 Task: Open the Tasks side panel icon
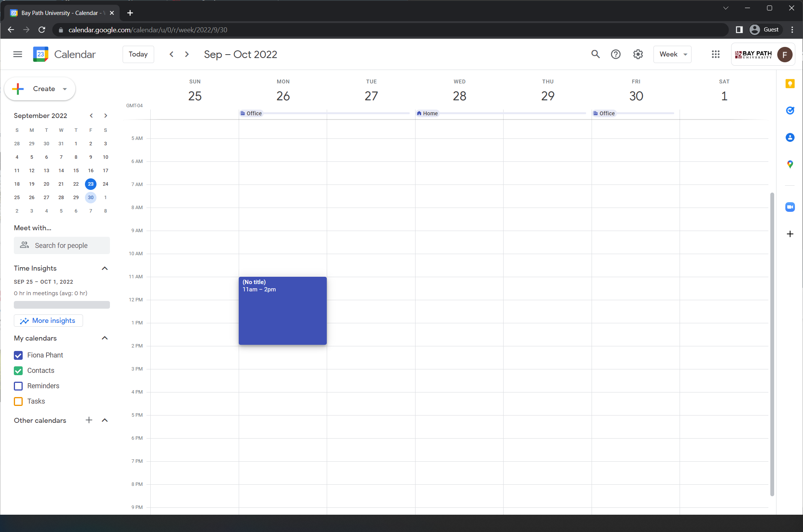(x=790, y=111)
